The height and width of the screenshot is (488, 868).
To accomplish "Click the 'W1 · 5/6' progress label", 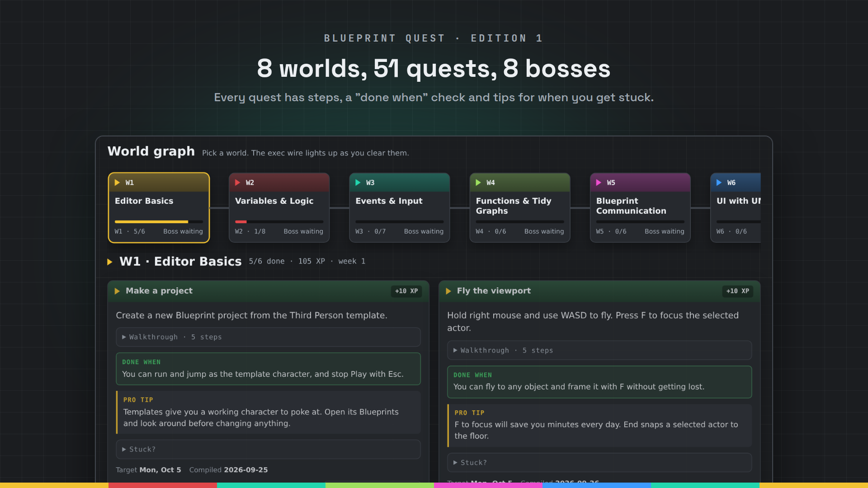I will coord(130,231).
